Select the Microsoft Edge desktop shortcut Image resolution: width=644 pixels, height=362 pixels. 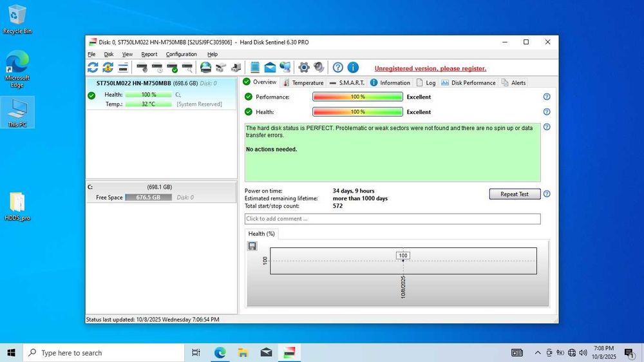17,69
